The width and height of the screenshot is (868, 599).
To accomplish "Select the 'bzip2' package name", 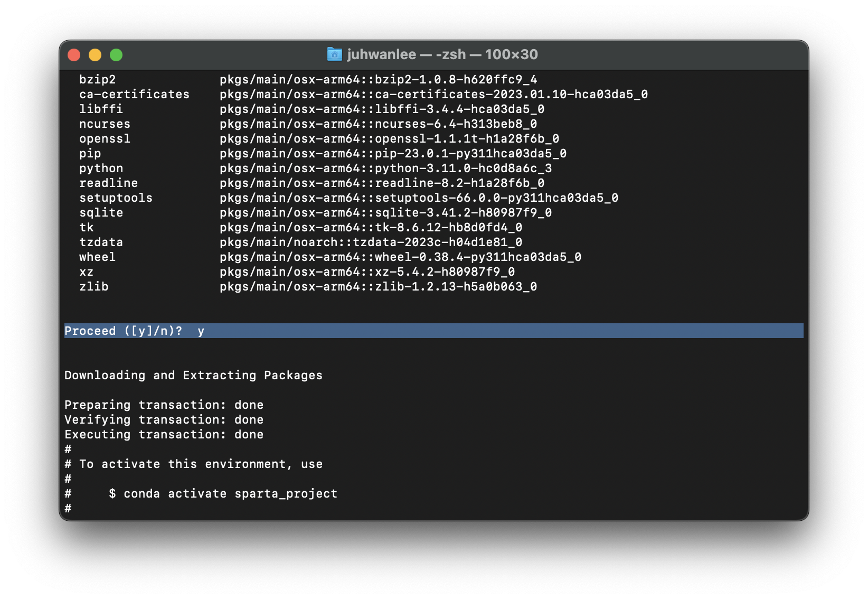I will [x=98, y=80].
